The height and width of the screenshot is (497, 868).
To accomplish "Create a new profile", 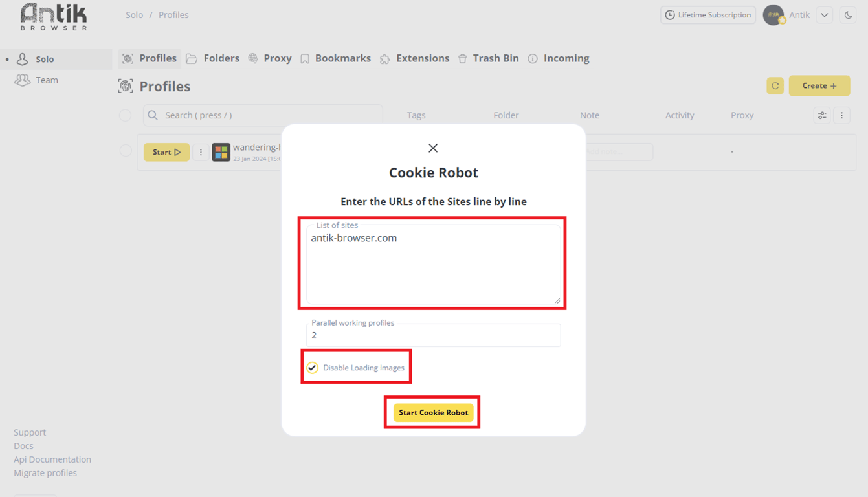I will 819,86.
